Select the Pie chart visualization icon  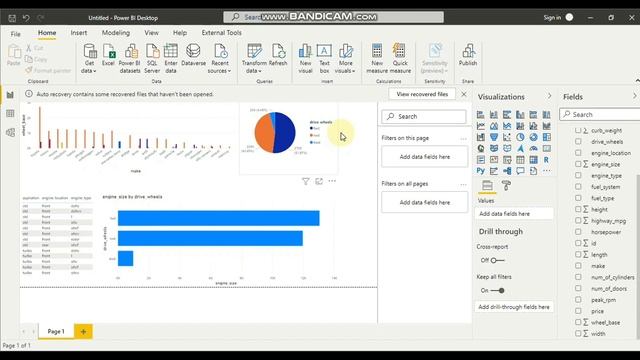click(x=520, y=137)
